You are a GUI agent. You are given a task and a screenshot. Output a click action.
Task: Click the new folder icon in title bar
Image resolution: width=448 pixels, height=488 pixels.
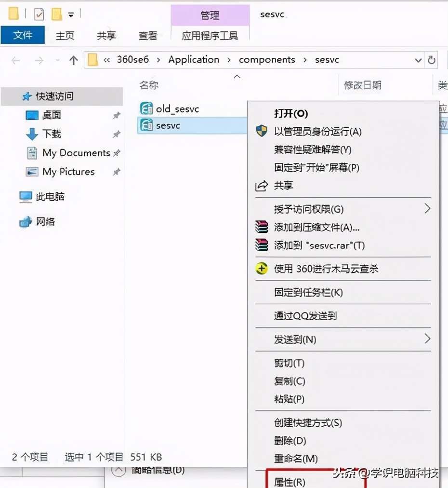coord(56,14)
